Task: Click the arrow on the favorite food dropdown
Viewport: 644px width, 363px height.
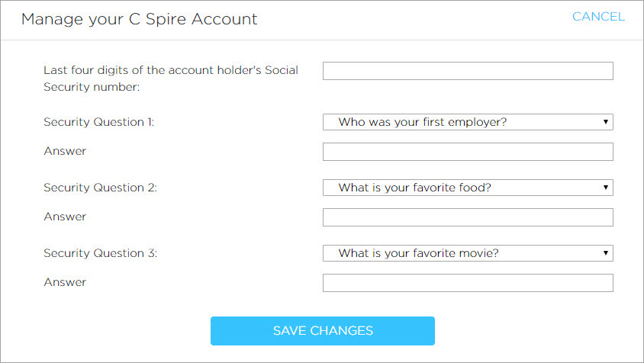Action: 605,188
